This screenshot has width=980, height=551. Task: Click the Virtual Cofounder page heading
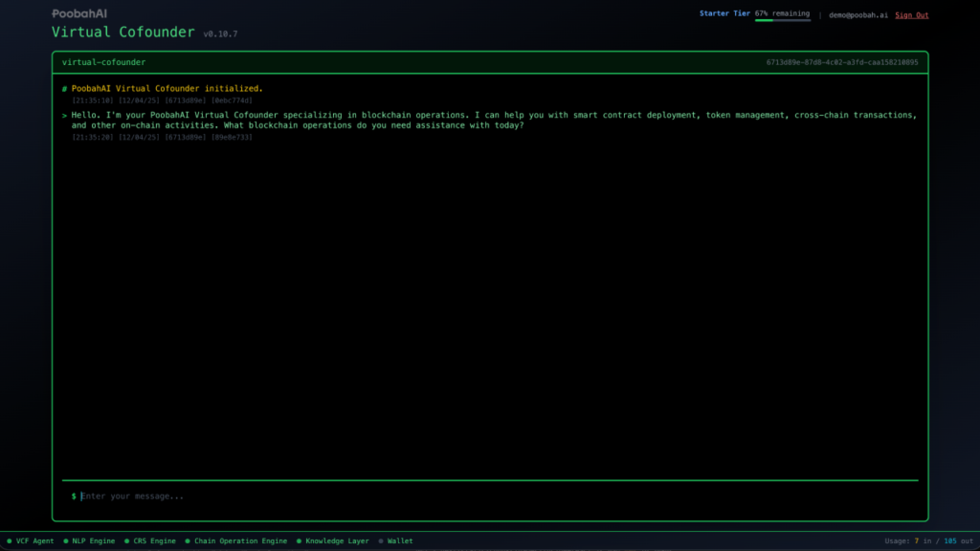(x=123, y=33)
